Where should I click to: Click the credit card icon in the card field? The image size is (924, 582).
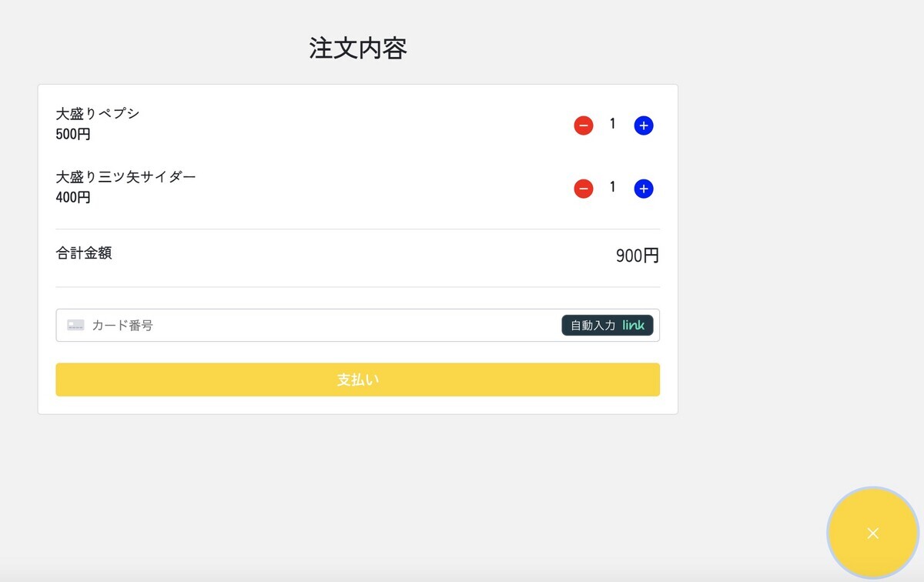pyautogui.click(x=75, y=325)
